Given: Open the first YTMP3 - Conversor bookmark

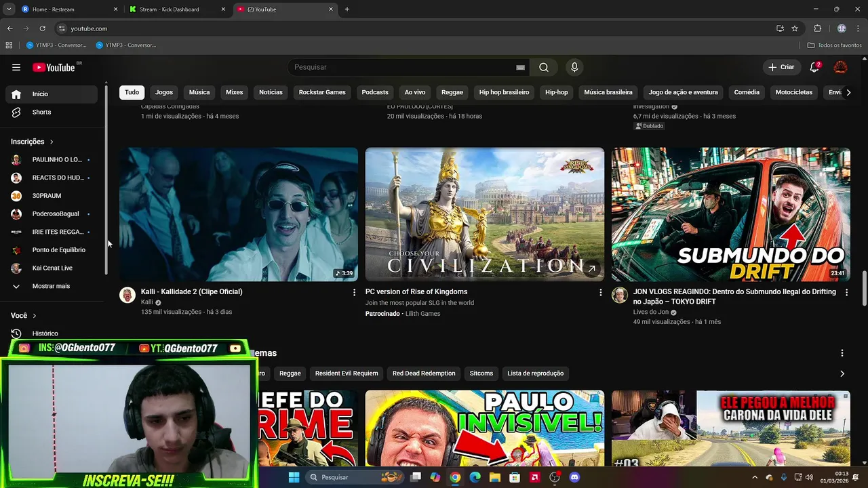Looking at the screenshot, I should click(x=56, y=45).
